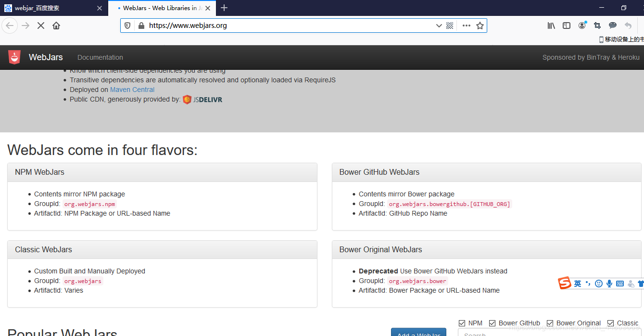Expand the address bar history dropdown arrow
The width and height of the screenshot is (644, 336).
(439, 26)
